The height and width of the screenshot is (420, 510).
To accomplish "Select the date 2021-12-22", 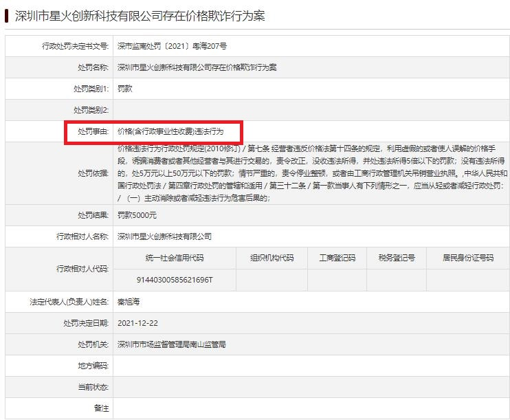I will coord(137,323).
